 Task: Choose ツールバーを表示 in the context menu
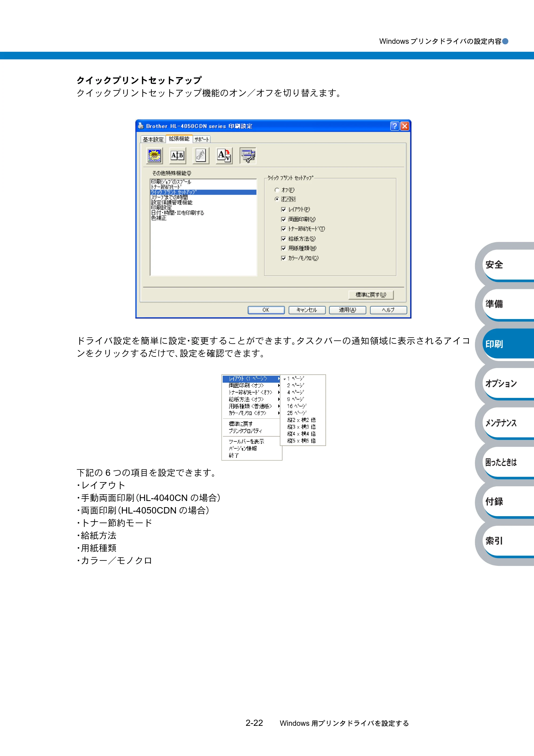[252, 441]
